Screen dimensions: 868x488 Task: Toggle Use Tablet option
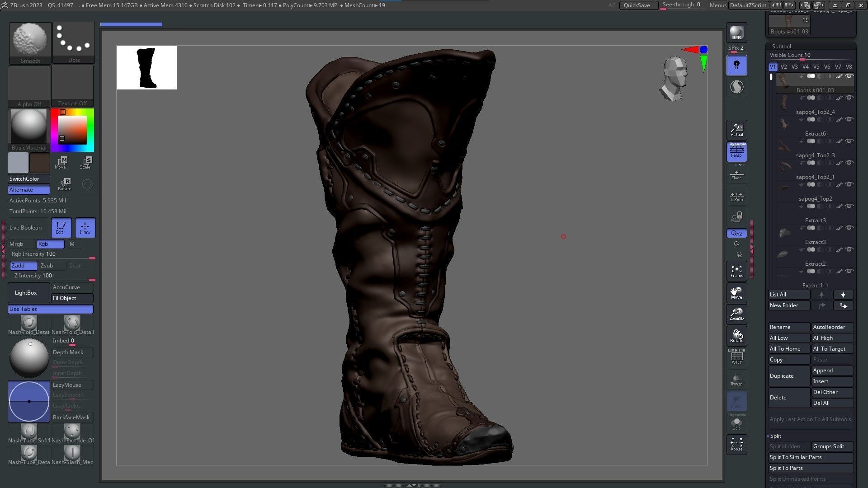51,309
